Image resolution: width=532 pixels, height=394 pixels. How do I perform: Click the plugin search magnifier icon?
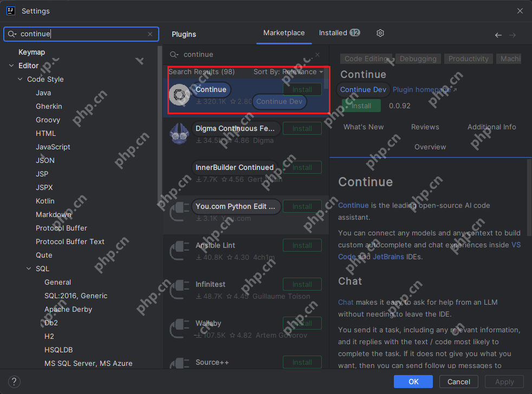point(174,55)
